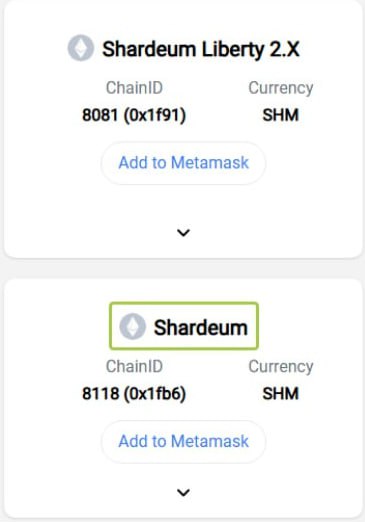Screen dimensions: 365x522
Task: Click chain ID 8081 (0x1f91) value
Action: tap(134, 115)
